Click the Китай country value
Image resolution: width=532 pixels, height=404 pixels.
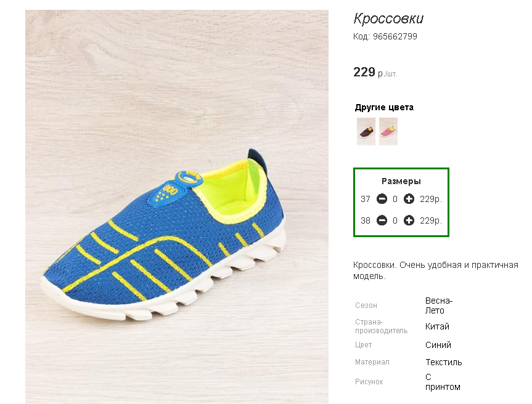point(437,326)
